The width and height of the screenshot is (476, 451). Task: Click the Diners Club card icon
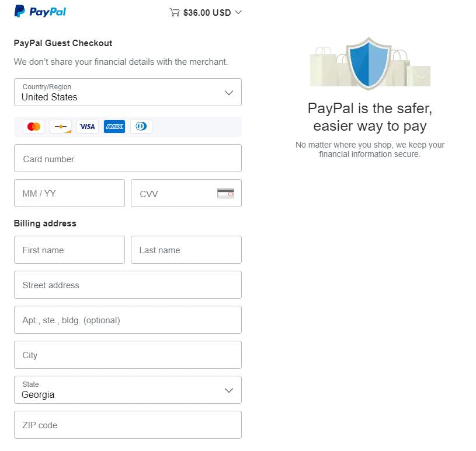tap(141, 127)
